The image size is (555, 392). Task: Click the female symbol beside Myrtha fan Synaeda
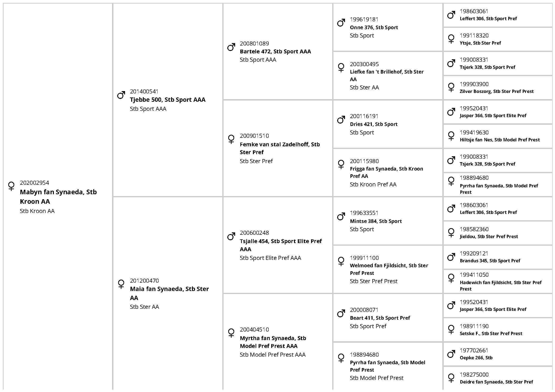click(231, 332)
